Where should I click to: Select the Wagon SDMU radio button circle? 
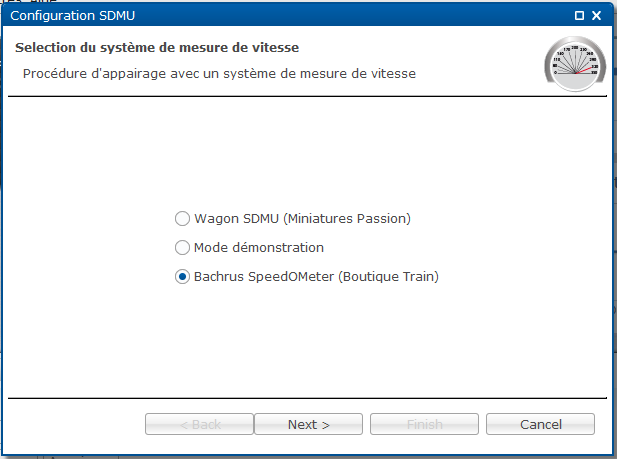tap(182, 218)
